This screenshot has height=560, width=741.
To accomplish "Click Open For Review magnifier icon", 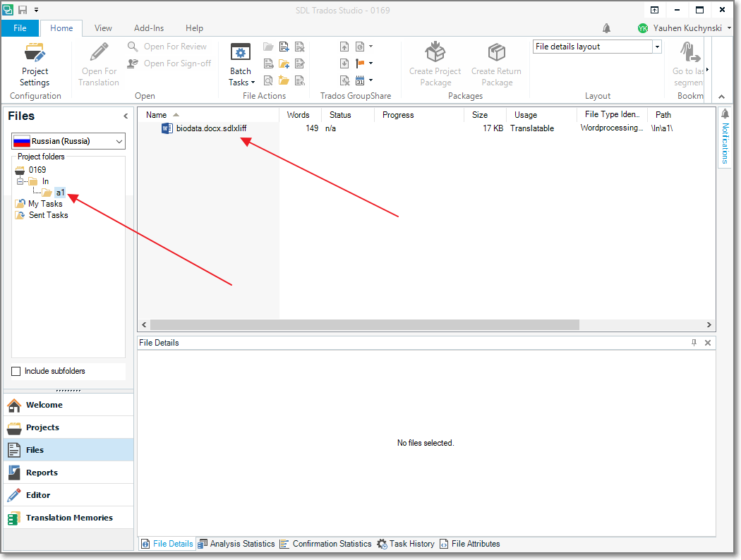I will tap(133, 47).
